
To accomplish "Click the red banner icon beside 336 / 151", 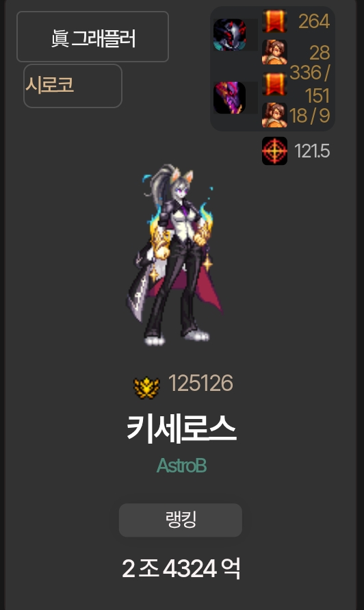I will pyautogui.click(x=274, y=84).
